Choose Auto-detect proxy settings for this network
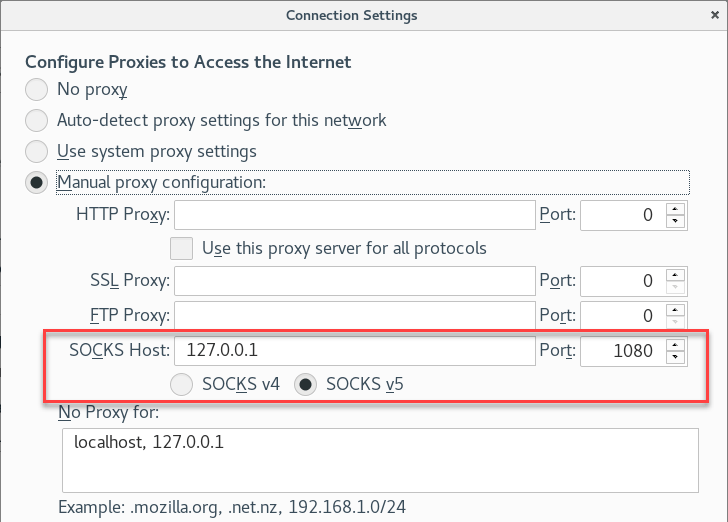728x522 pixels. click(x=37, y=121)
